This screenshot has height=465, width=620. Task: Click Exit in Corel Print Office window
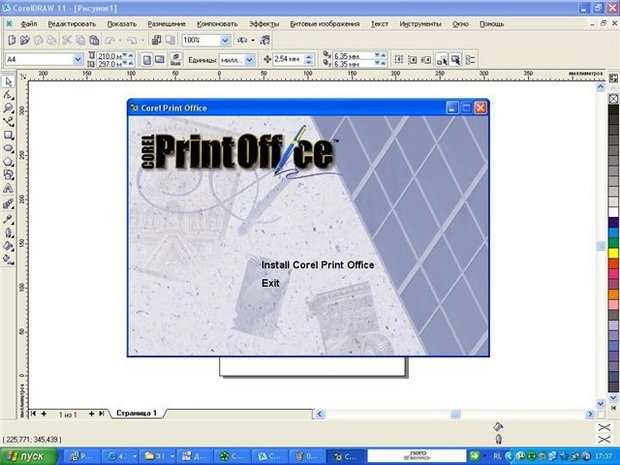pyautogui.click(x=270, y=283)
